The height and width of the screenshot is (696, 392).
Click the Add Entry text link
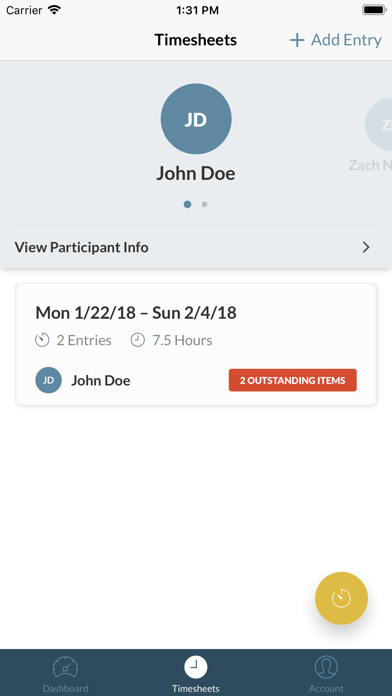[x=346, y=40]
